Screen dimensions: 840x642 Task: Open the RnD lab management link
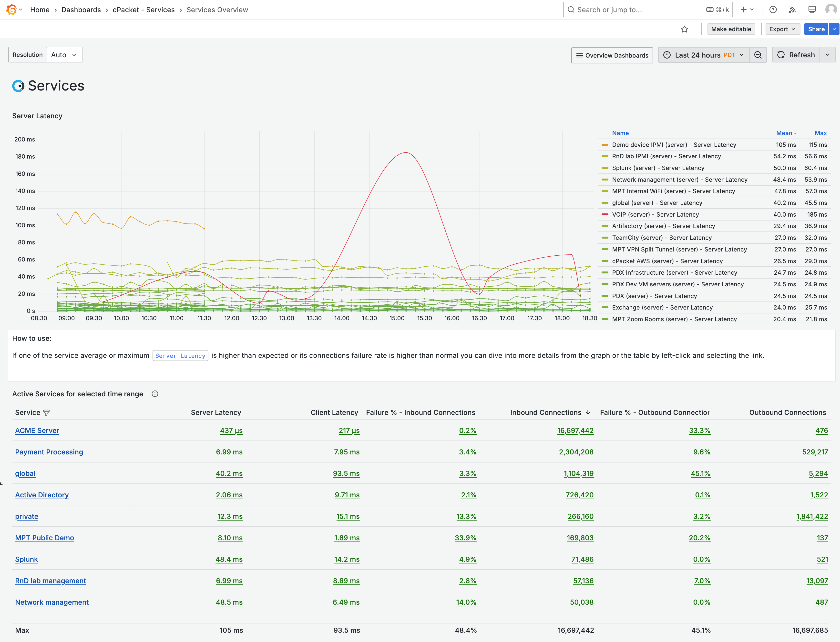click(51, 581)
